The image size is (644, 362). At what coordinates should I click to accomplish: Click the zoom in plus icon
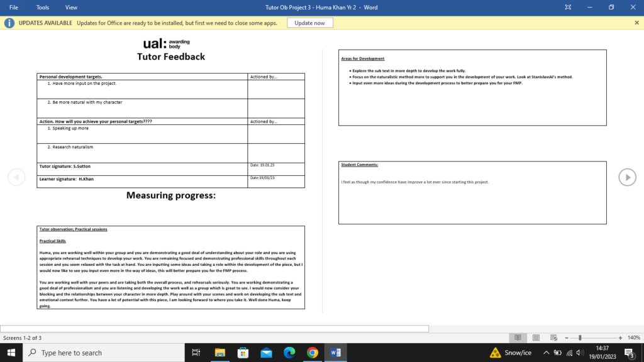(621, 338)
